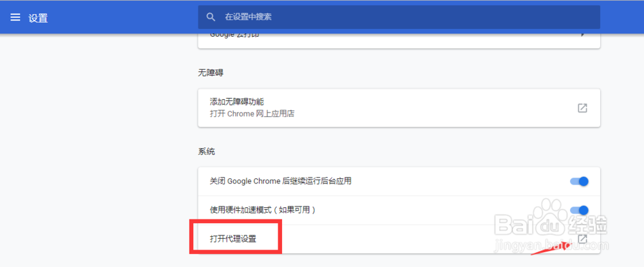Open proxy settings 打开代理设置

click(399, 239)
